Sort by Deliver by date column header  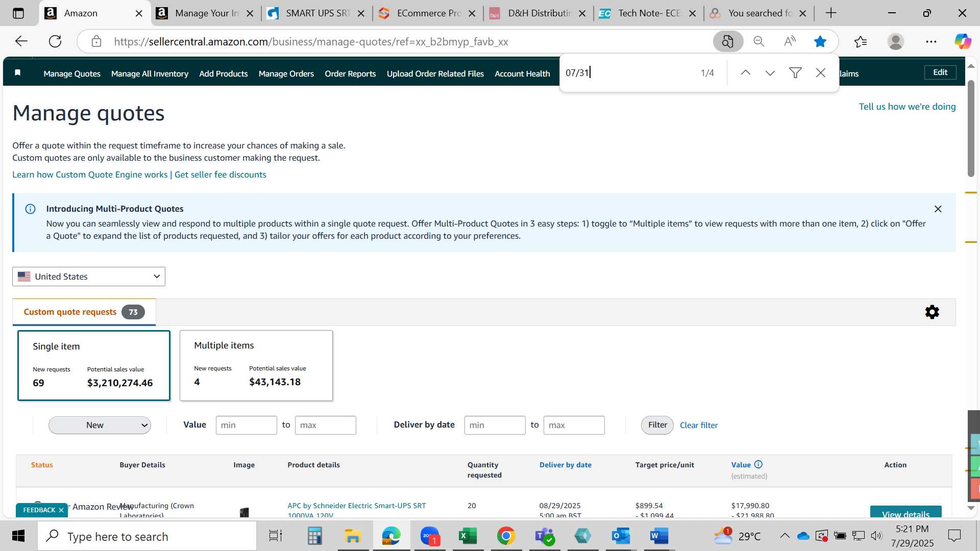566,465
